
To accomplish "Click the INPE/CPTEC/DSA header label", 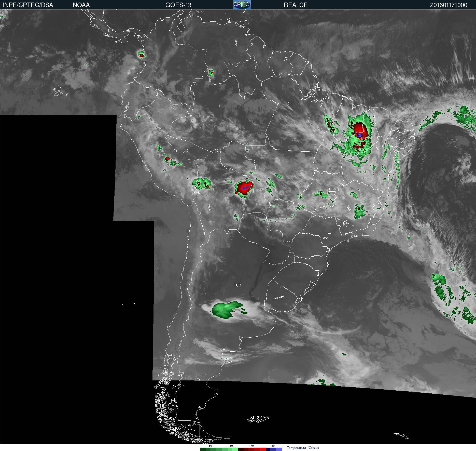I will point(28,5).
